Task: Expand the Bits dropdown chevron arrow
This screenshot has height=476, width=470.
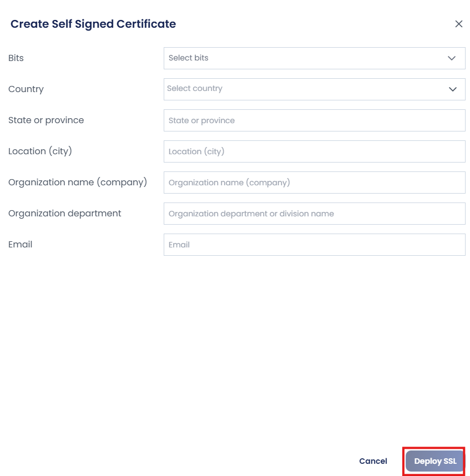Action: click(x=452, y=58)
